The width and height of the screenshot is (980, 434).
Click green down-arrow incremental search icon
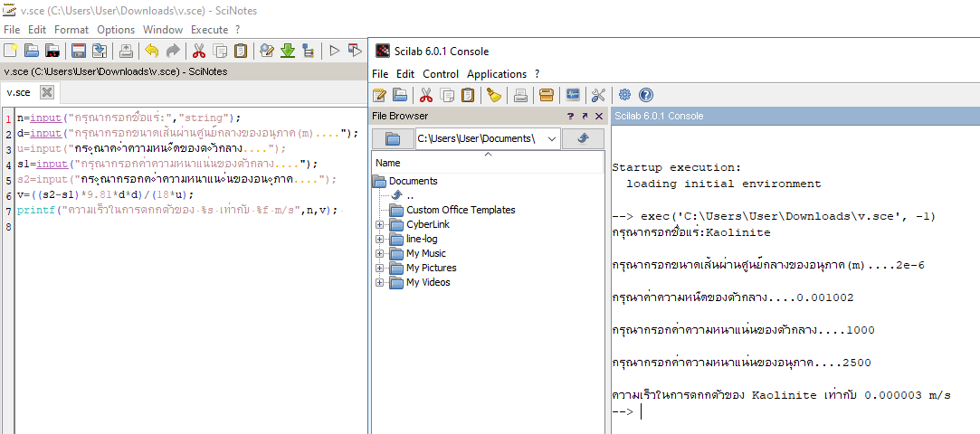pos(288,51)
